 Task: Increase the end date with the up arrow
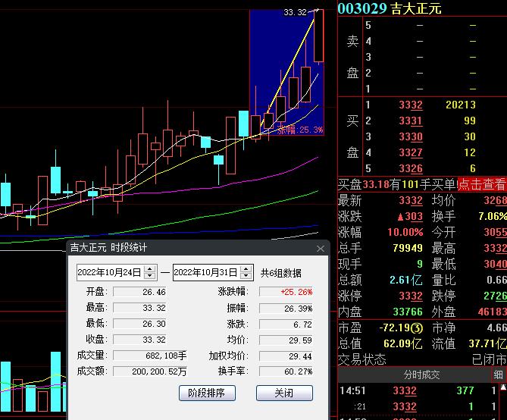246,268
